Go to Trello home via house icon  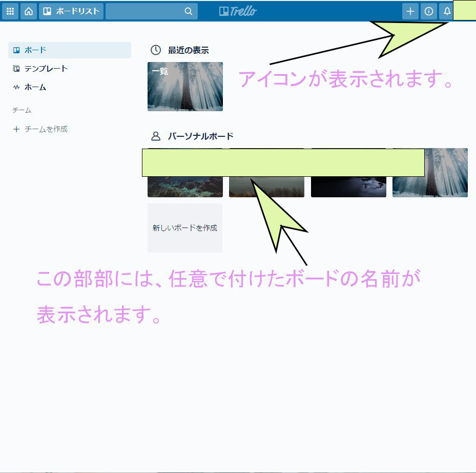[29, 11]
